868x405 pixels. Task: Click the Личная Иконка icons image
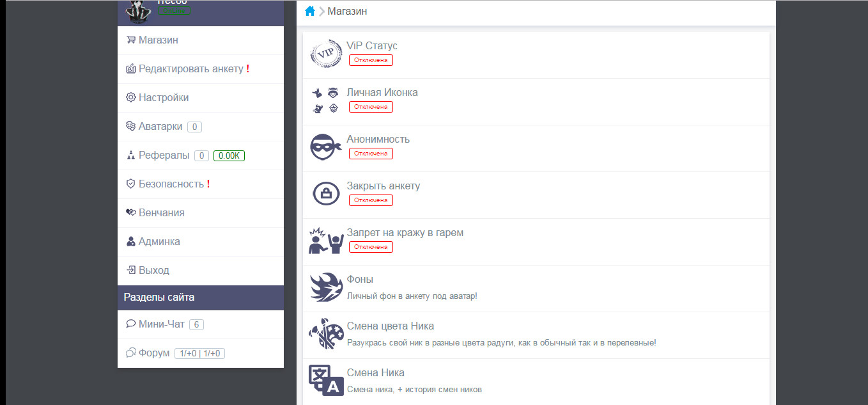pyautogui.click(x=326, y=100)
